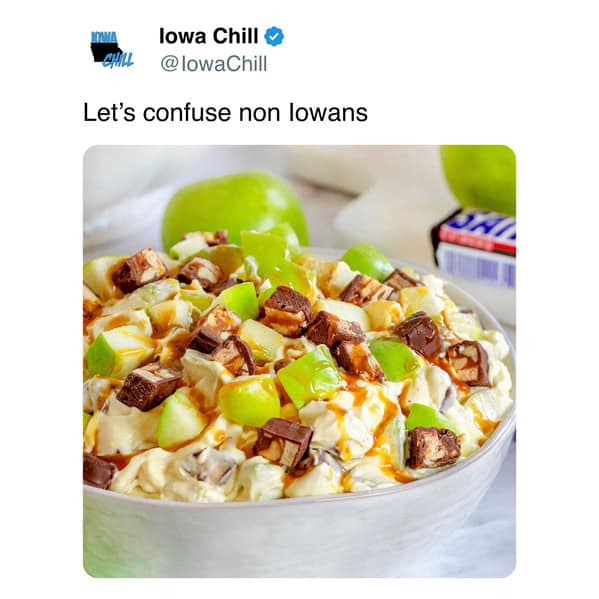This screenshot has height=599, width=599.
Task: Click the barcode on the candy wrapper
Action: (480, 266)
